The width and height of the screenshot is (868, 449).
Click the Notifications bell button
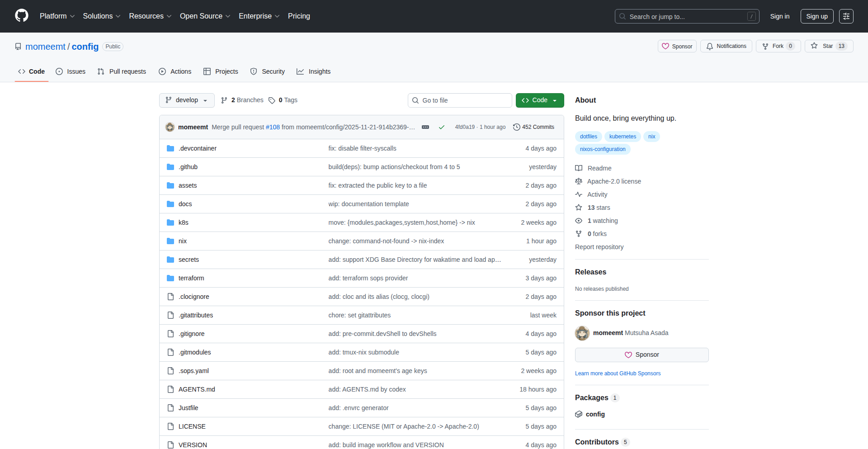coord(726,46)
